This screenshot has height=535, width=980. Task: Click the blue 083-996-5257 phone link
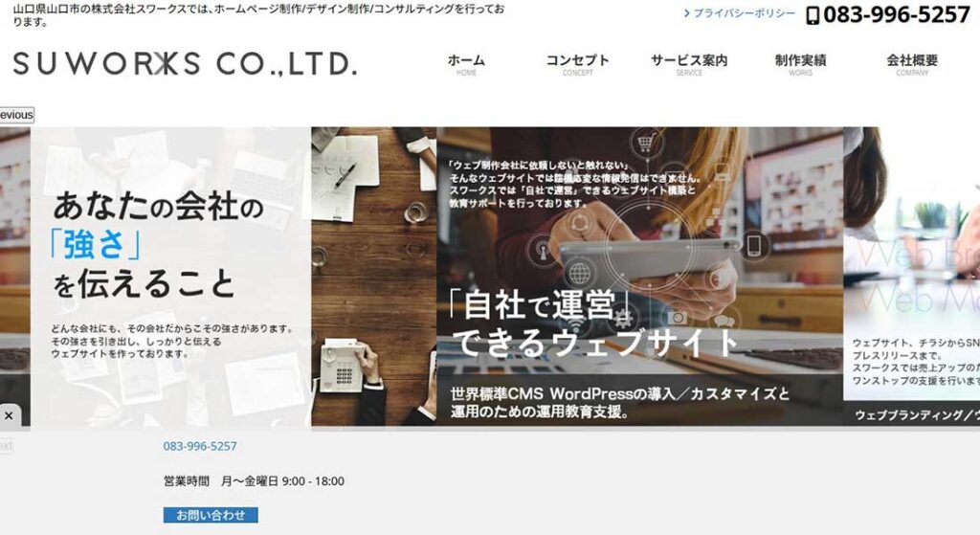click(200, 446)
